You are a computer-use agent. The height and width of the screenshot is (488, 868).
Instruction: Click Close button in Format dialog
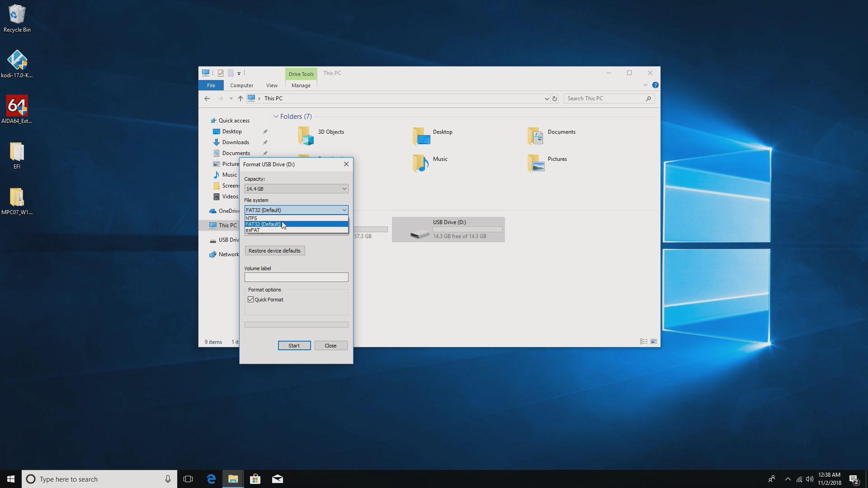click(331, 346)
